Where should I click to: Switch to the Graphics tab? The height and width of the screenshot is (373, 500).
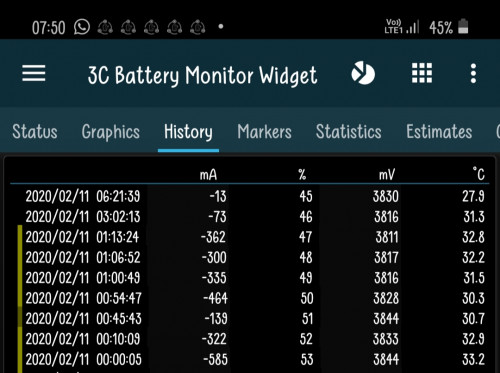coord(111,132)
